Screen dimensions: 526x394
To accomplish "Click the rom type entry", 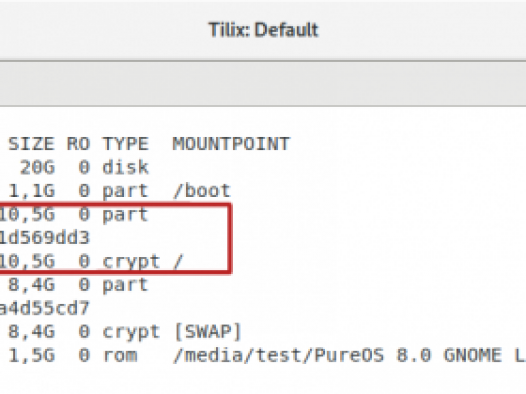I will (120, 356).
